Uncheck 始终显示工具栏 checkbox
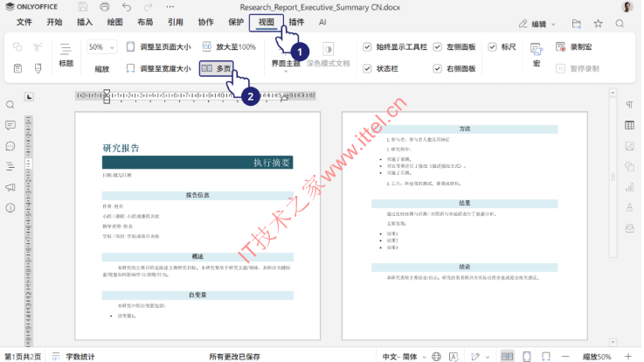Viewport: 644px width, 362px height. coord(368,47)
